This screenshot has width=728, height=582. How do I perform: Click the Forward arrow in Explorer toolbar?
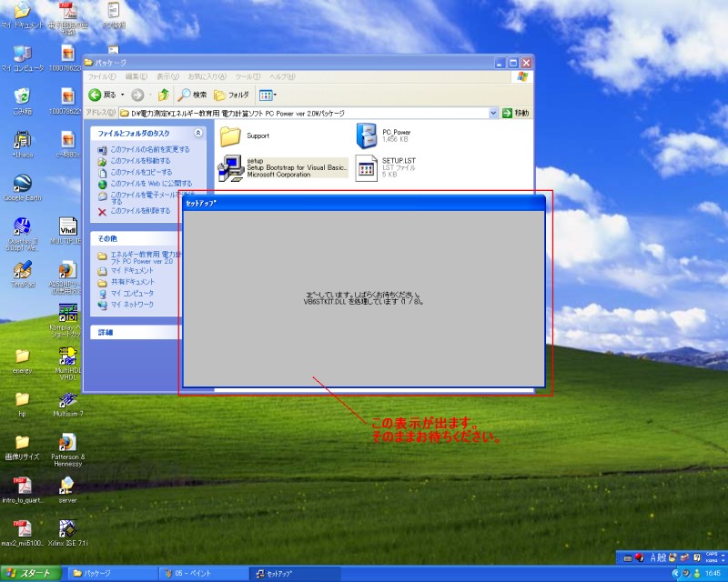(137, 95)
